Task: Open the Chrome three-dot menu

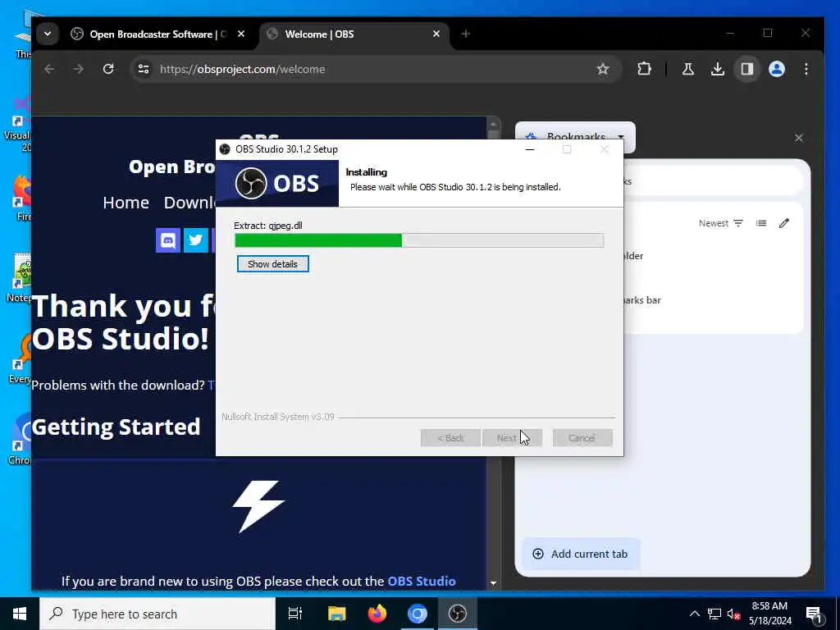Action: tap(806, 69)
